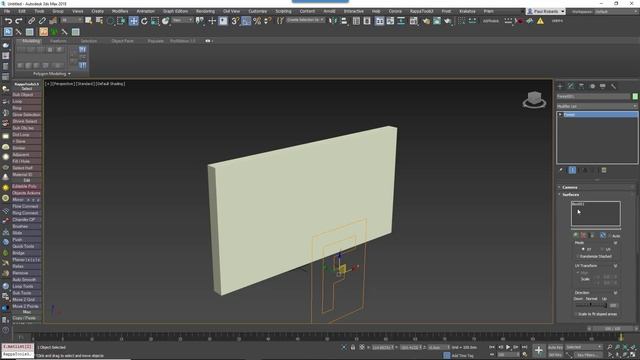Click the object name input field
640x360 pixels.
[593, 96]
